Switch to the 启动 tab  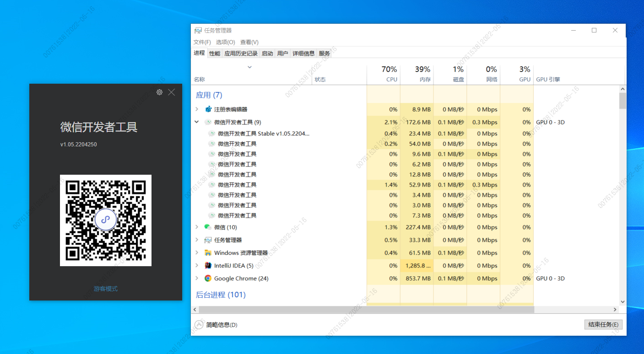[267, 54]
